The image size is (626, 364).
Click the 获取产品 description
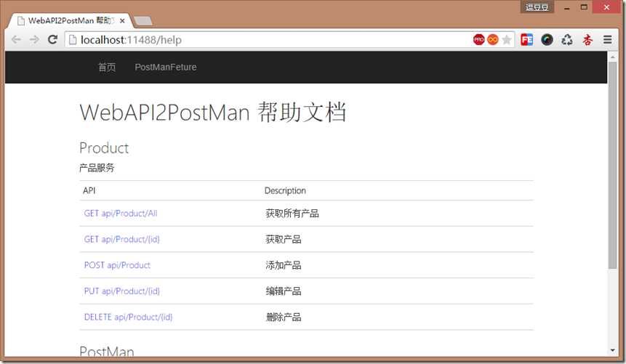(x=284, y=240)
